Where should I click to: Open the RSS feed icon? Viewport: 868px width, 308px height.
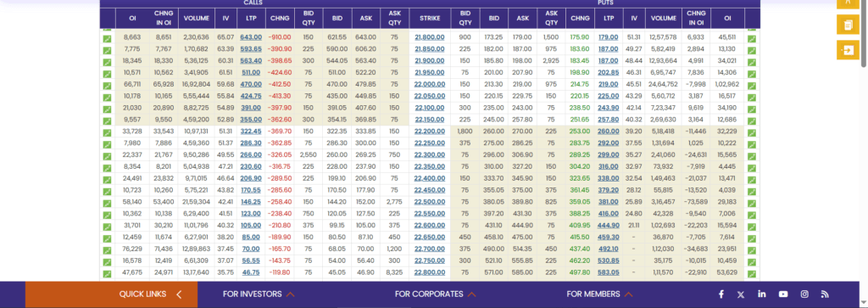pyautogui.click(x=825, y=294)
